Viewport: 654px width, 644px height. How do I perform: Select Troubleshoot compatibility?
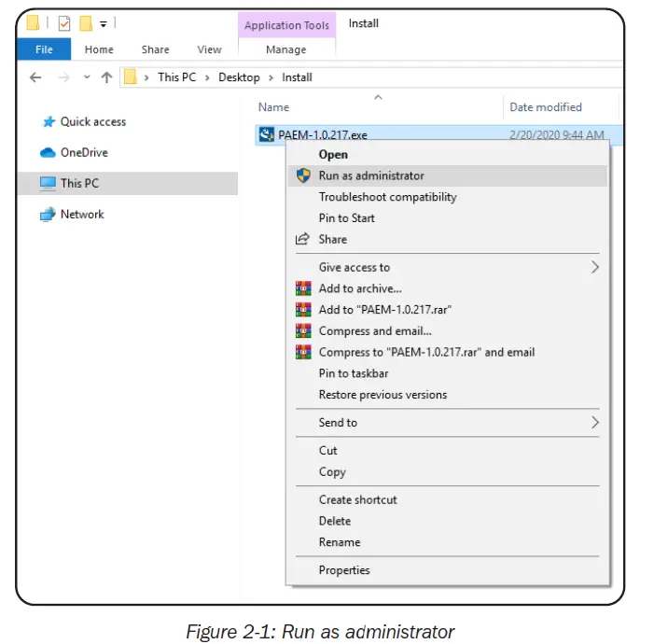pyautogui.click(x=447, y=197)
